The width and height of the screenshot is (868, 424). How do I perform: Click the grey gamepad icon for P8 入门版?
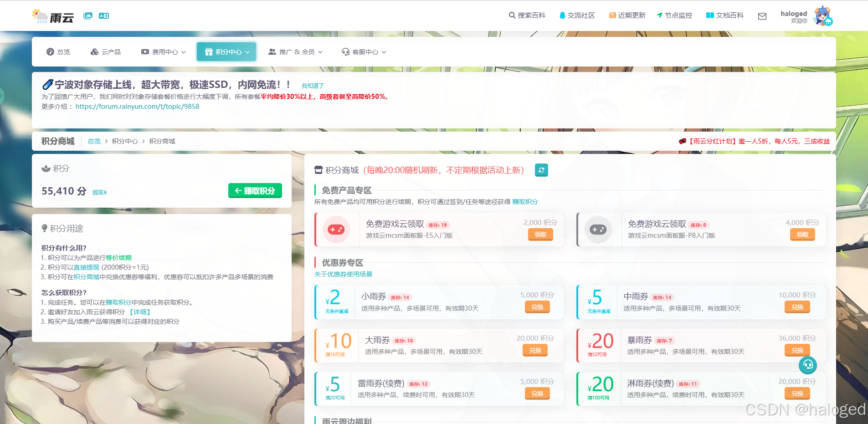pyautogui.click(x=598, y=230)
